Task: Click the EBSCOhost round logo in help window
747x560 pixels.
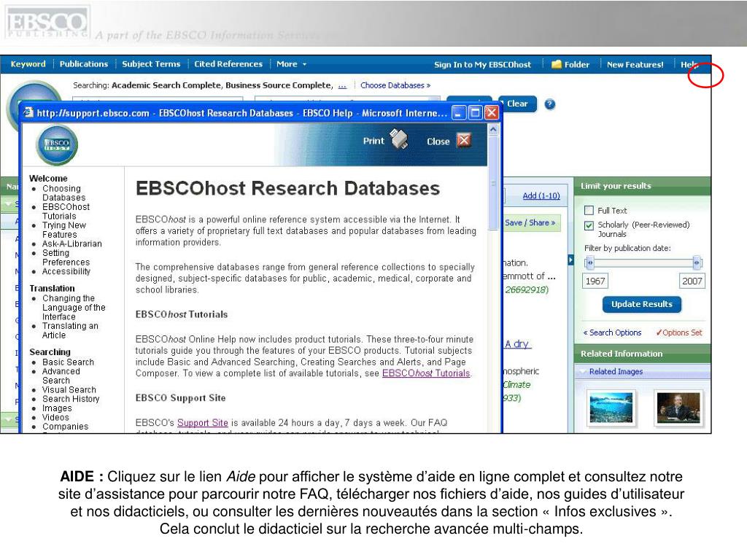Action: [x=57, y=145]
